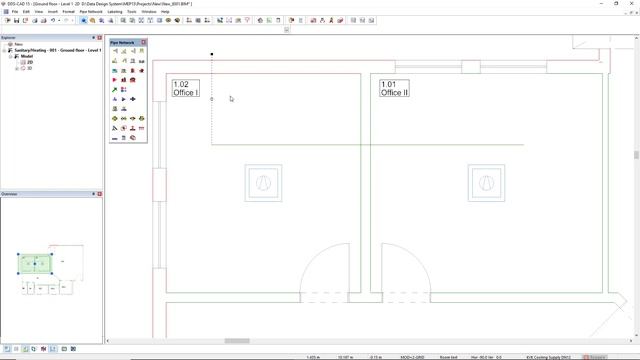The width and height of the screenshot is (640, 360).
Task: Close the Explorer panel
Action: click(100, 38)
